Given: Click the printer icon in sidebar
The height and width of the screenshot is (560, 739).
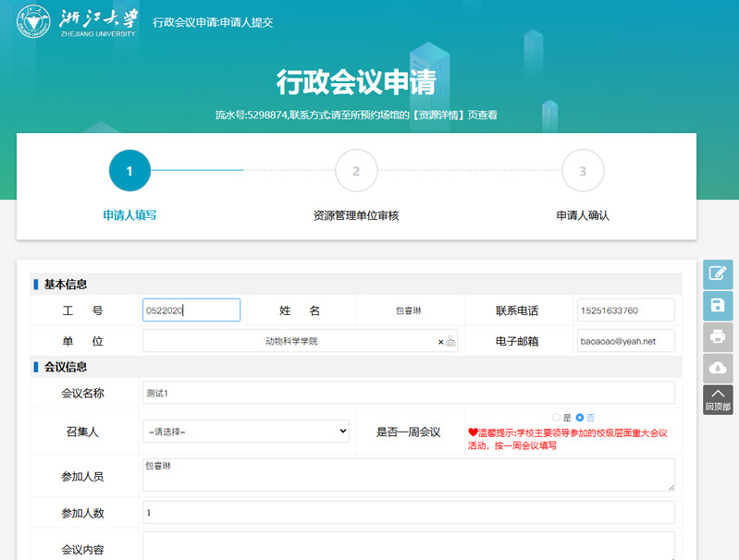Looking at the screenshot, I should tap(718, 336).
